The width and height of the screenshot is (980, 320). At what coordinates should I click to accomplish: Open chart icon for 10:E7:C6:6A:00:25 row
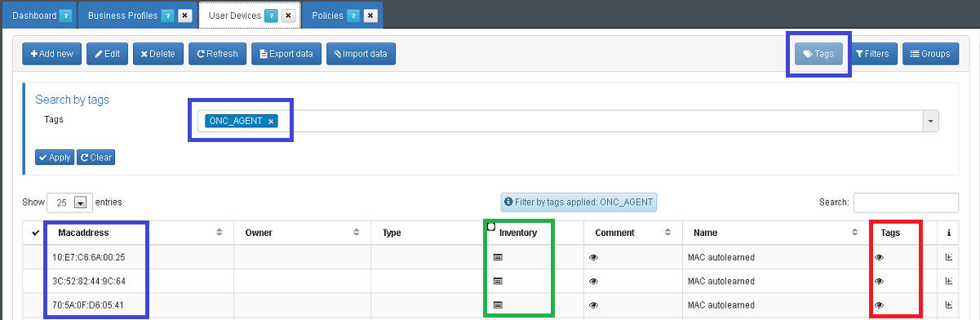tap(948, 257)
